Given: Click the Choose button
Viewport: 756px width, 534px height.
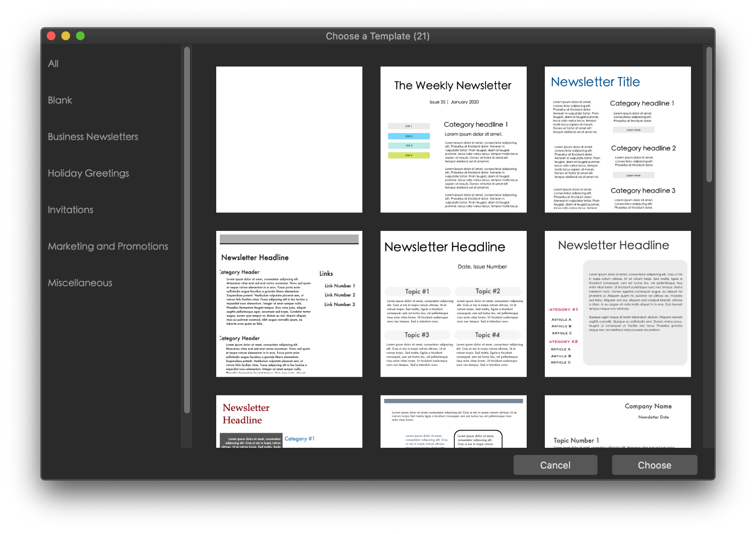Looking at the screenshot, I should click(655, 465).
